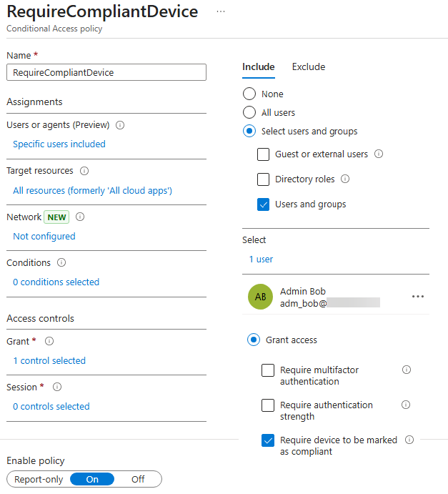
Task: Open the ellipsis menu beside policy title
Action: point(220,11)
